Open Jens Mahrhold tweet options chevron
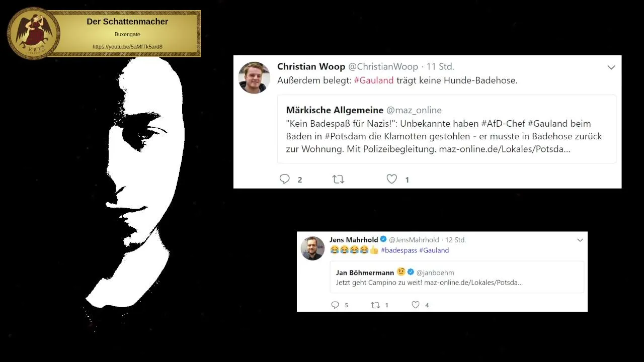Screen dimensions: 644x362 click(x=580, y=240)
